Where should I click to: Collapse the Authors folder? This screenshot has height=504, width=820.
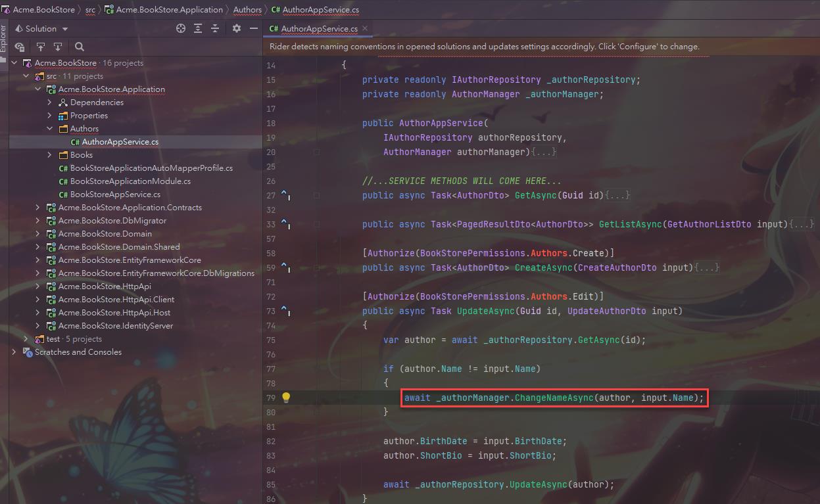[50, 129]
